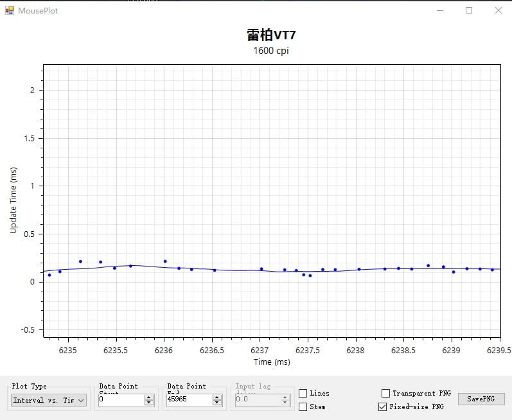Click the Input lag field showing 0.0

coord(258,399)
